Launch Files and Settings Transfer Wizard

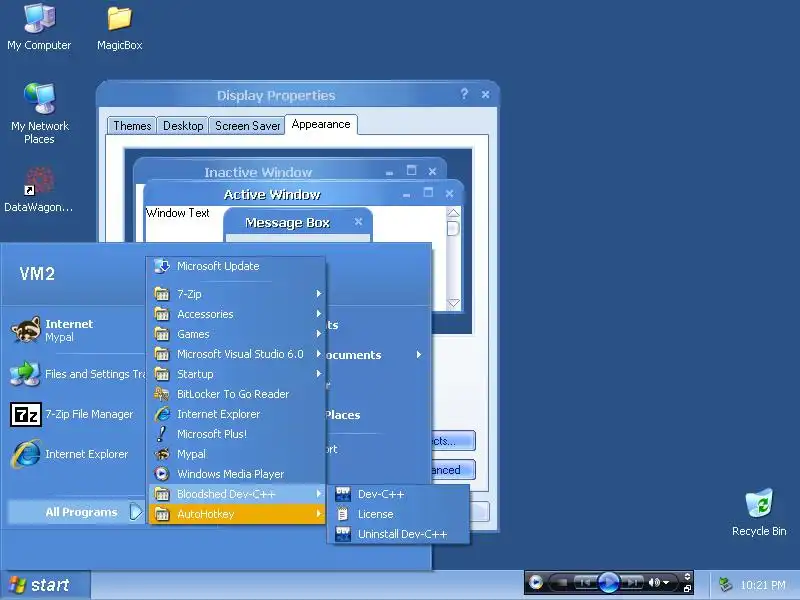(77, 374)
